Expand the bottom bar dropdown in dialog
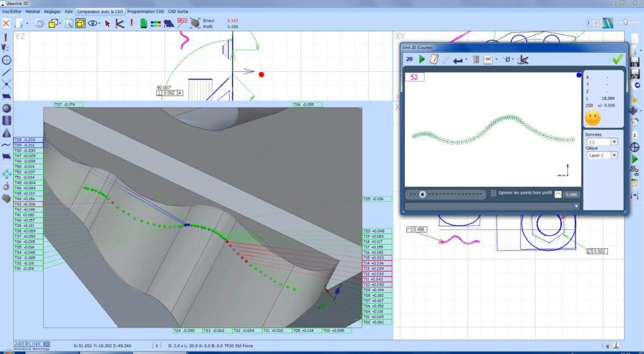The width and height of the screenshot is (644, 354). point(576,206)
